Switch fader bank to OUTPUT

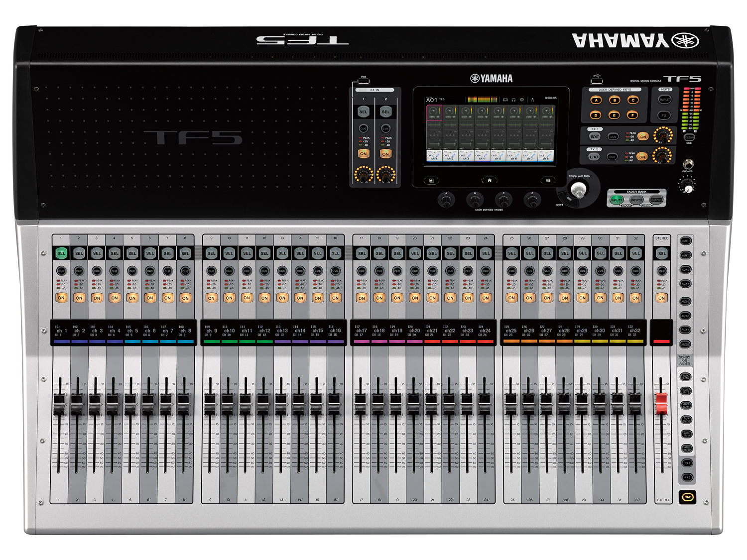pos(656,200)
